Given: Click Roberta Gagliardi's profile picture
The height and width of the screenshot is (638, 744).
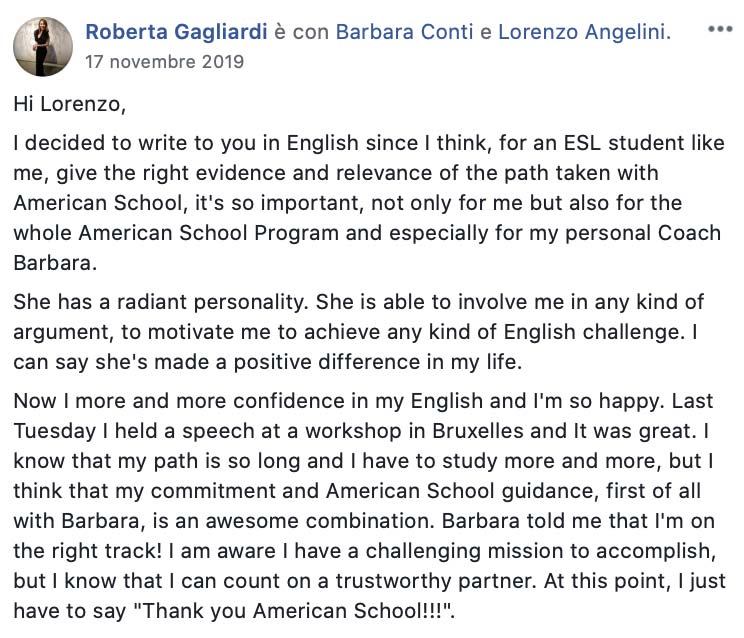Looking at the screenshot, I should click(x=43, y=46).
